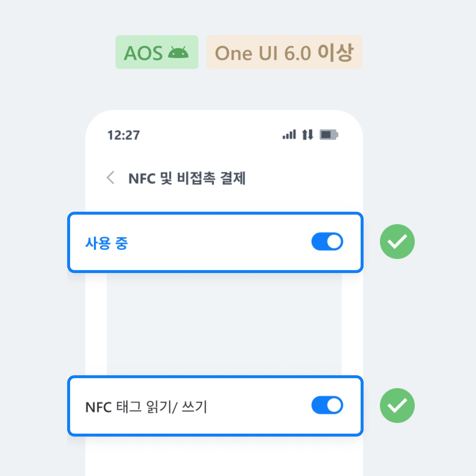Click the AOS text in green badge
The height and width of the screenshot is (476, 476).
click(143, 53)
